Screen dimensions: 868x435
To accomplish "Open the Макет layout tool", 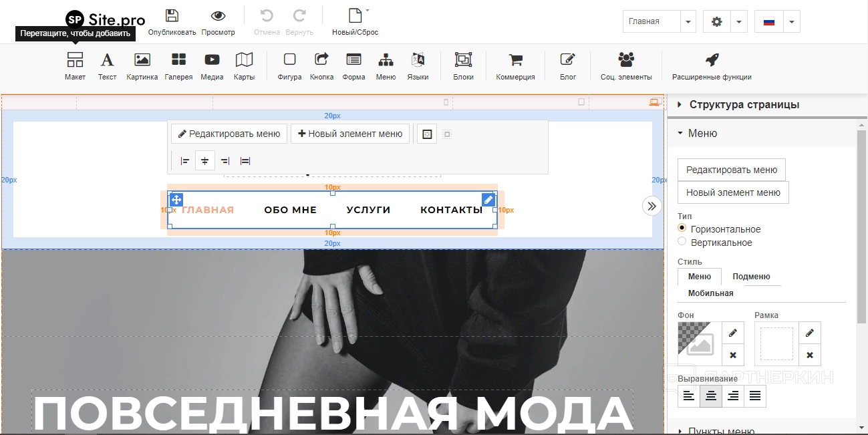I will [75, 66].
